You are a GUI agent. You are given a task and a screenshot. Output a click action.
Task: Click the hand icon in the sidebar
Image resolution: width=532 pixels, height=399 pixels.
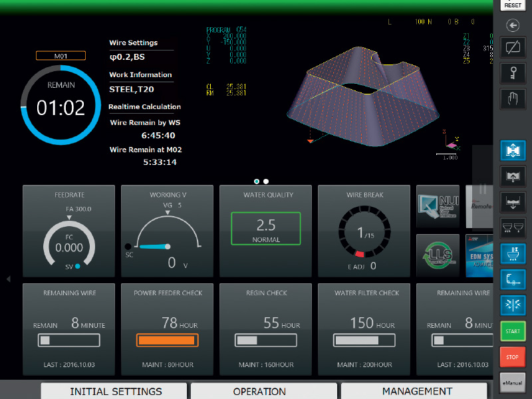pyautogui.click(x=513, y=98)
